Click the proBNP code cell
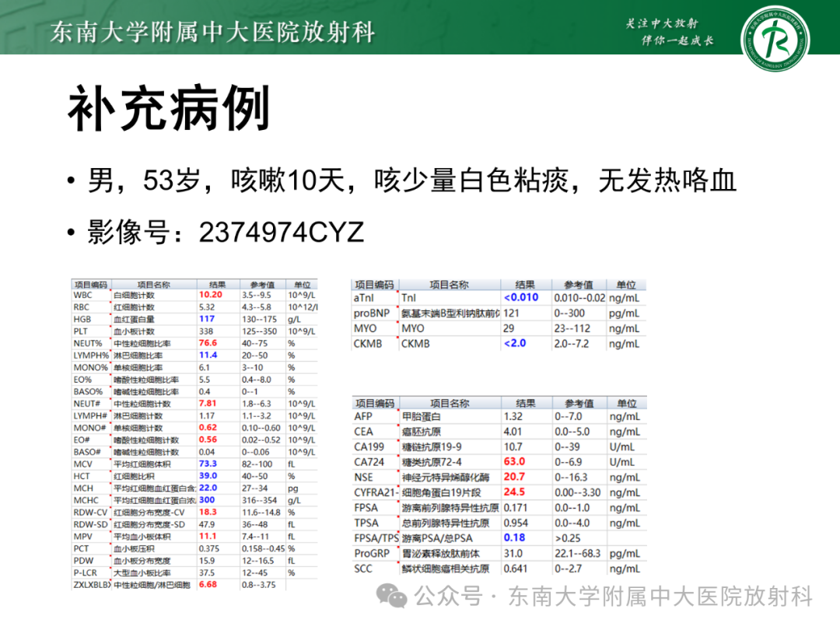The height and width of the screenshot is (630, 840). [x=371, y=313]
